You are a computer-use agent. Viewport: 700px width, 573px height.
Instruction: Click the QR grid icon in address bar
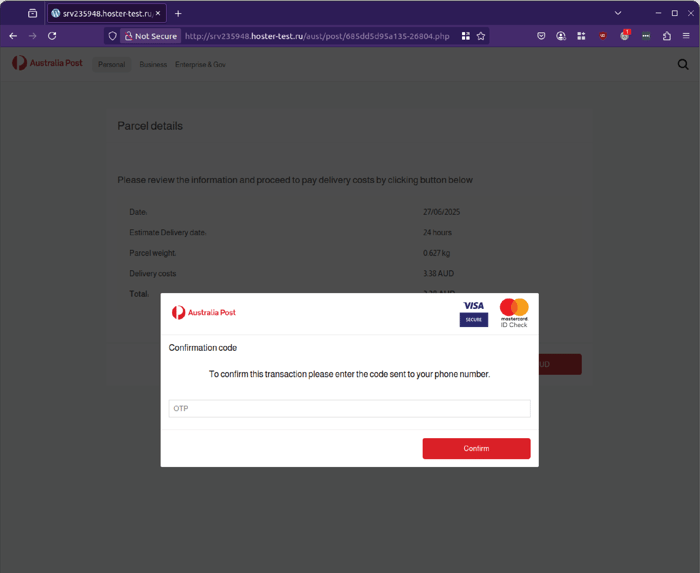466,36
